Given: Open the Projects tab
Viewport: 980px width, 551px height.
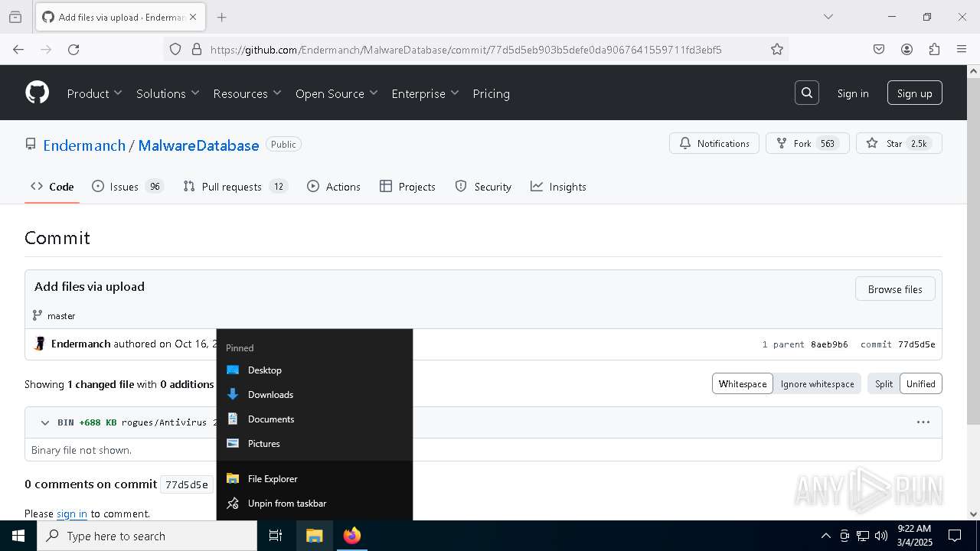Looking at the screenshot, I should click(407, 187).
